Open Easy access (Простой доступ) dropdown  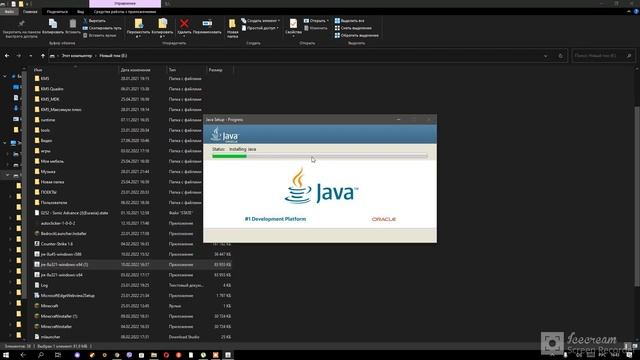(260, 28)
